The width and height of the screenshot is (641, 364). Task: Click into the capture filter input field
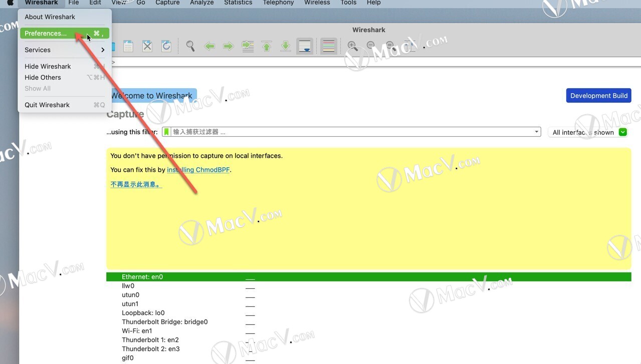[351, 132]
